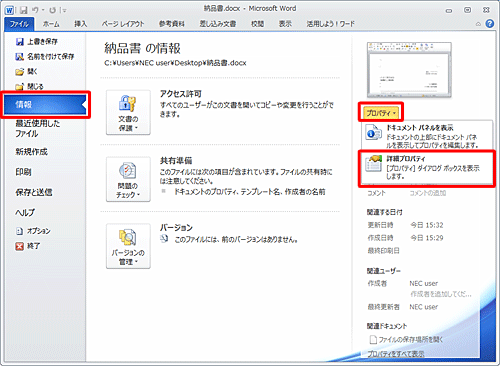
Task: Open the ファイル tab
Action: tap(19, 24)
